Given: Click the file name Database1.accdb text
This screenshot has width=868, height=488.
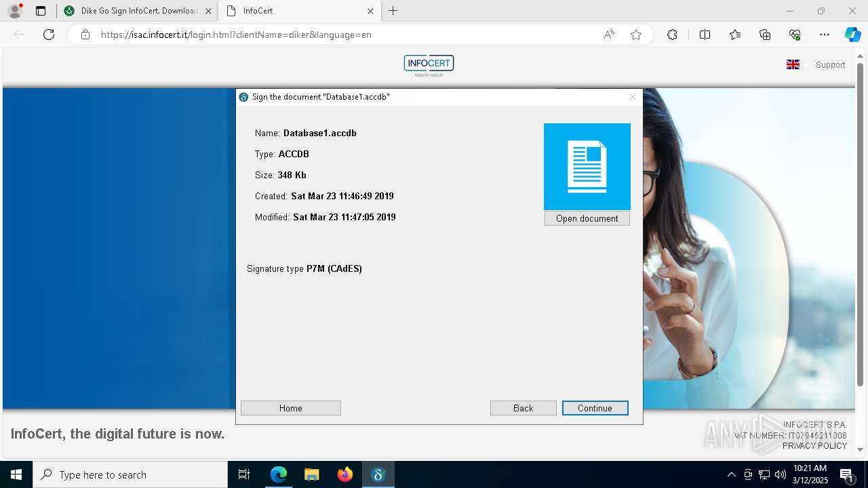Looking at the screenshot, I should (319, 133).
